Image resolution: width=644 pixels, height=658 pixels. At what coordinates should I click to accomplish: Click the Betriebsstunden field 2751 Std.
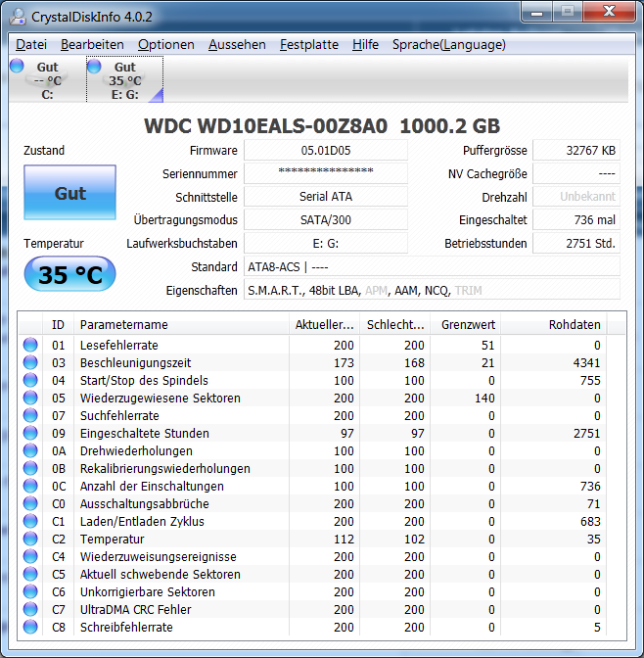point(576,243)
